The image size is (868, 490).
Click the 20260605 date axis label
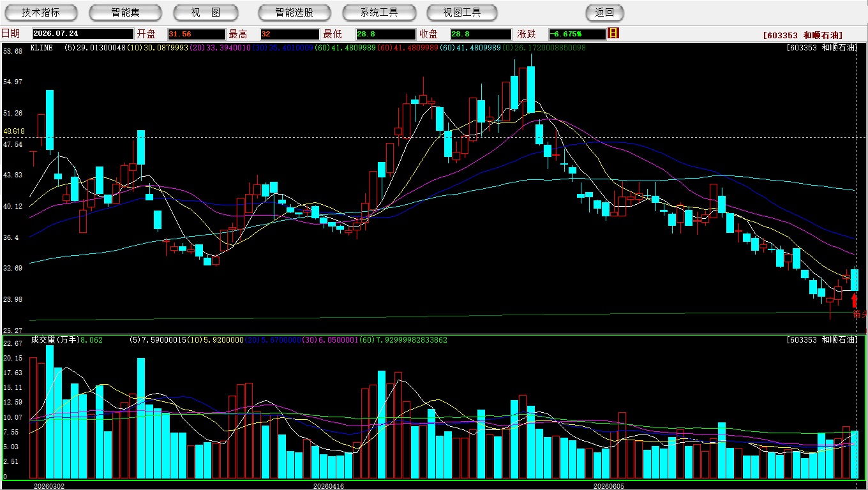coord(609,486)
